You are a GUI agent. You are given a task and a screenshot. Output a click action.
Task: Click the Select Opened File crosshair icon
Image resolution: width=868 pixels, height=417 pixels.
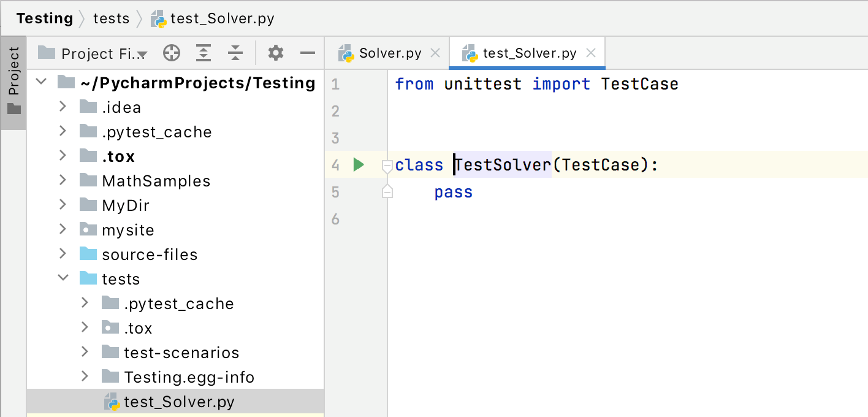(x=172, y=53)
